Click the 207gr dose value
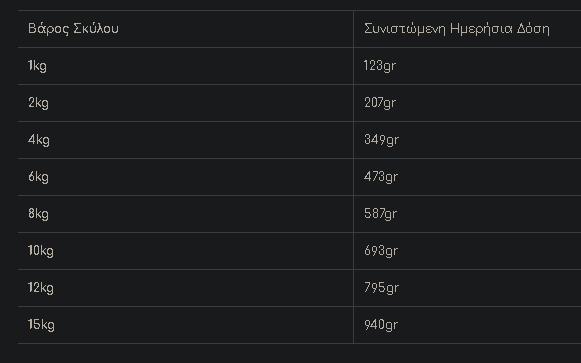 380,103
